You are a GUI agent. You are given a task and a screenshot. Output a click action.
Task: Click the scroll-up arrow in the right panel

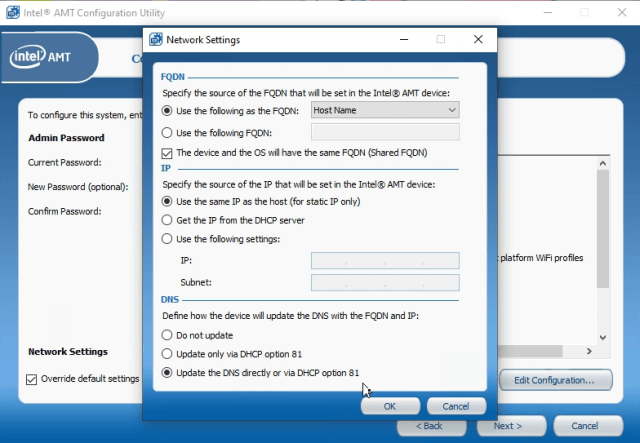coord(603,163)
